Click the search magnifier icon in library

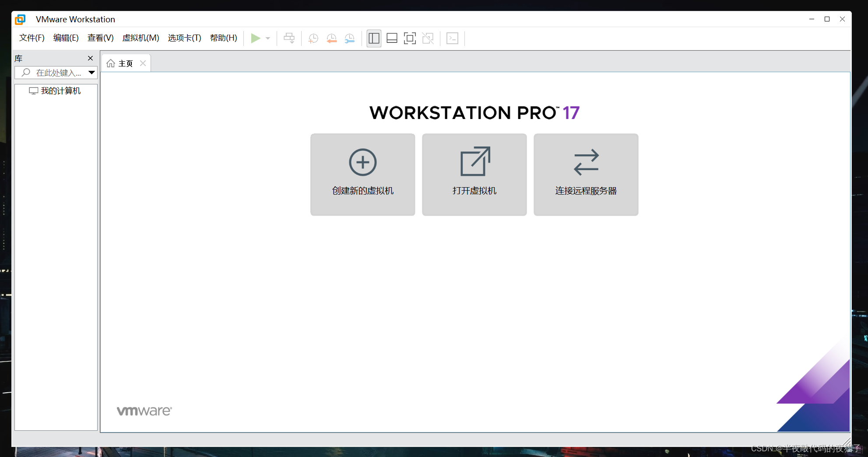point(26,73)
